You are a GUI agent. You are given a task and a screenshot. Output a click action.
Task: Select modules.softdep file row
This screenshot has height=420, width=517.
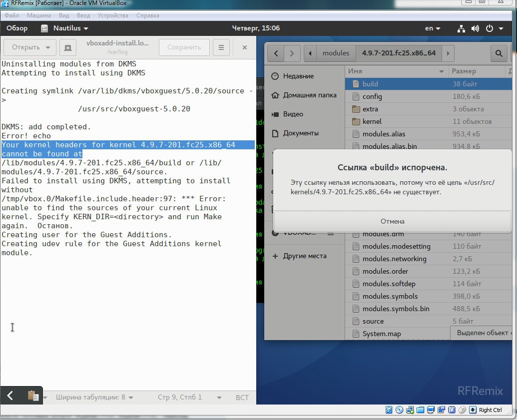tap(428, 284)
